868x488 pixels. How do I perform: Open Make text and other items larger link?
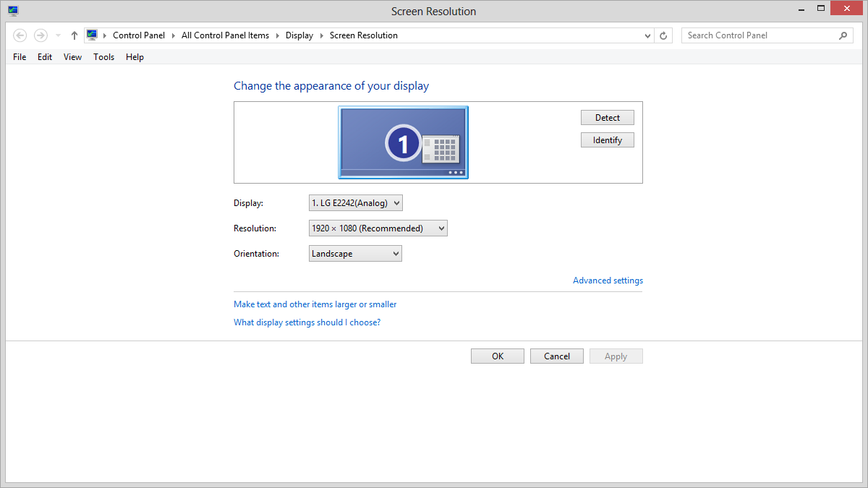tap(315, 304)
